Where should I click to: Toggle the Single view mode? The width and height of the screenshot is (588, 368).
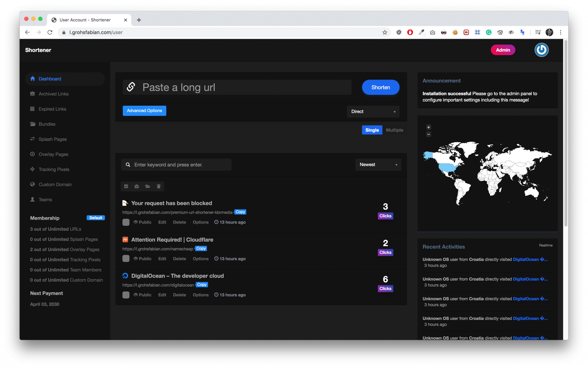pos(372,130)
